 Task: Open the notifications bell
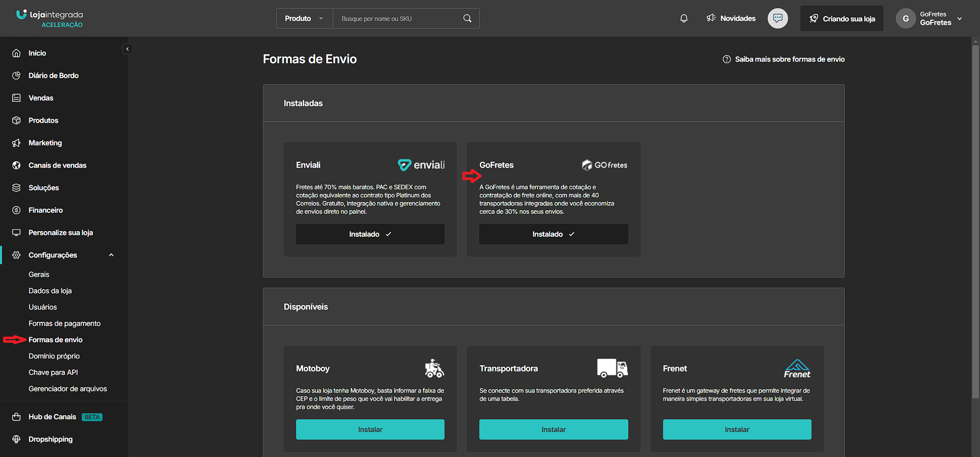pos(684,18)
